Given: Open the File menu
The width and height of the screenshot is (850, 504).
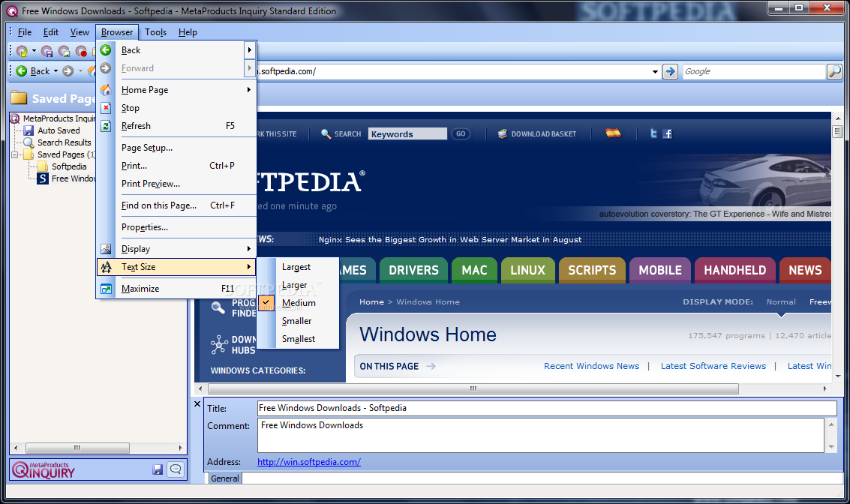Looking at the screenshot, I should (25, 32).
